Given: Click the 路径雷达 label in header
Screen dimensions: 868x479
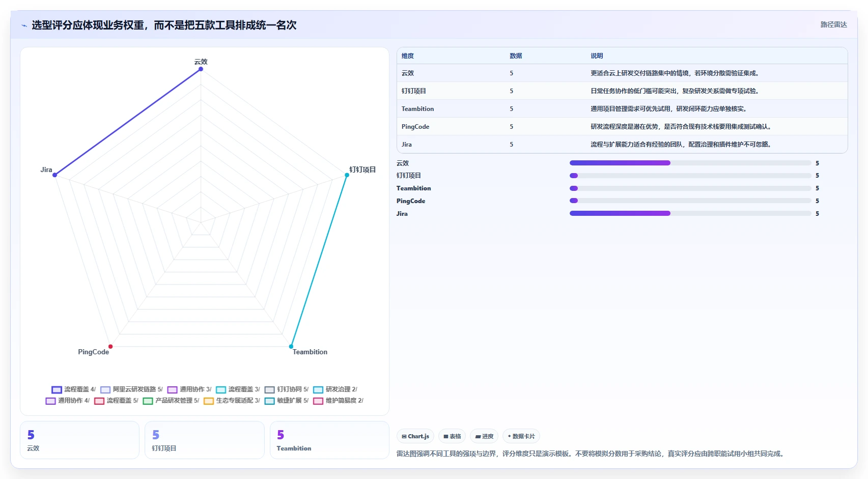Looking at the screenshot, I should click(x=833, y=24).
